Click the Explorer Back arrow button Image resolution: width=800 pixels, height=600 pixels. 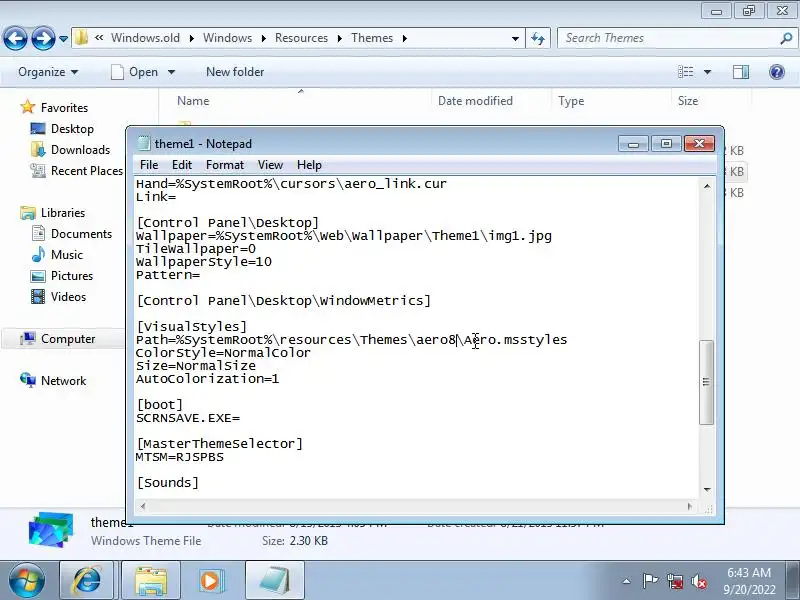point(15,38)
